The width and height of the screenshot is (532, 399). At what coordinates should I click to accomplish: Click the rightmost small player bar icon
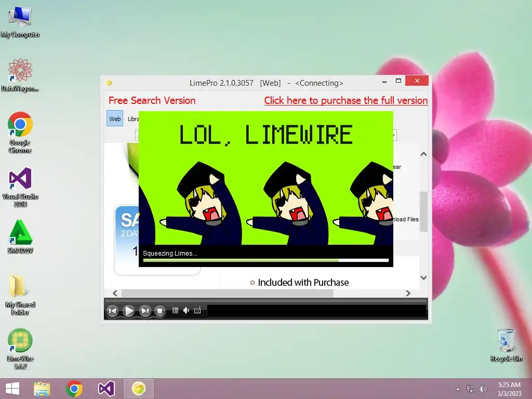click(x=197, y=311)
